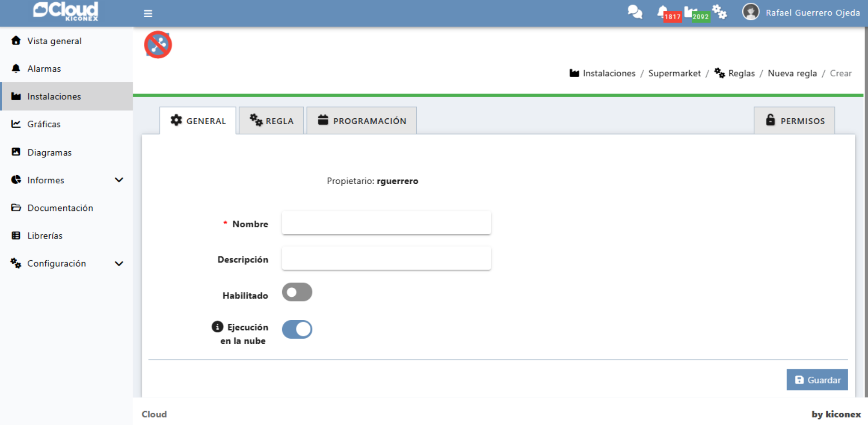Switch to the Programación tab
Image resolution: width=868 pixels, height=425 pixels.
click(x=362, y=121)
